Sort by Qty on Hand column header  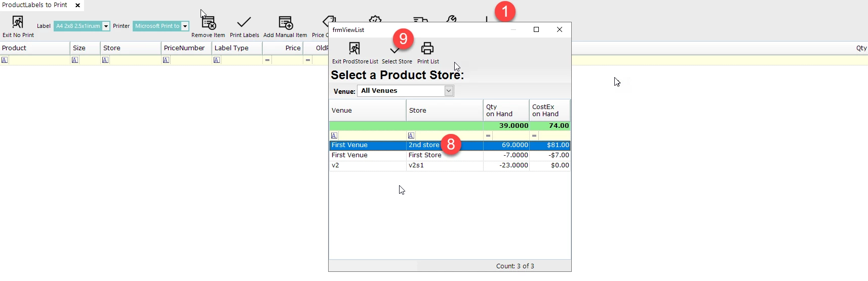coord(505,111)
